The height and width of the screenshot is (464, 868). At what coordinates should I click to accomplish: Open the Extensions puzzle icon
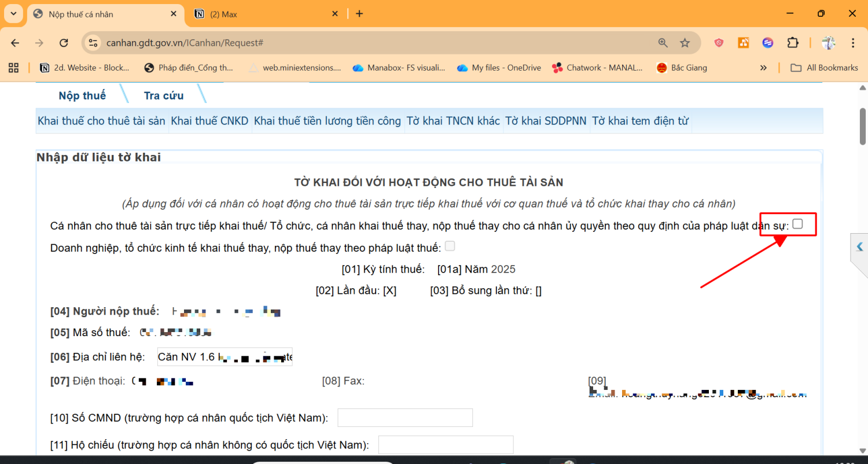pos(793,43)
